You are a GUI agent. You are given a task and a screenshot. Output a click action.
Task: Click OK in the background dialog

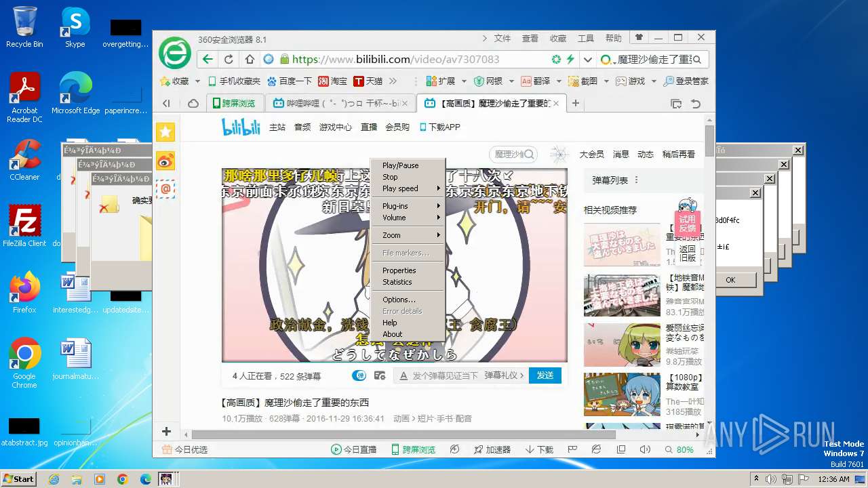(x=730, y=280)
